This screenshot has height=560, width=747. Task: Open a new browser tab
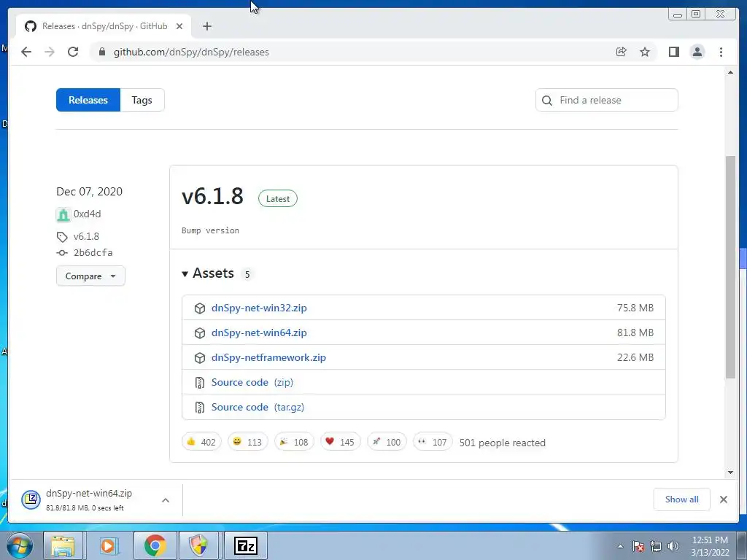(x=206, y=26)
